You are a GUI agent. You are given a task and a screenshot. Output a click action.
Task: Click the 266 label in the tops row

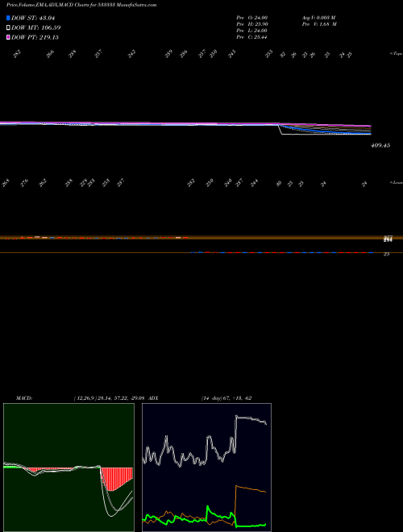[x=50, y=54]
